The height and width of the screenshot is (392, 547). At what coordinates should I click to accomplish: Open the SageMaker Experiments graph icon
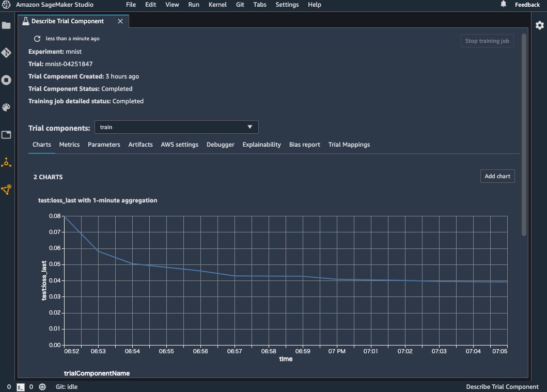tap(6, 190)
